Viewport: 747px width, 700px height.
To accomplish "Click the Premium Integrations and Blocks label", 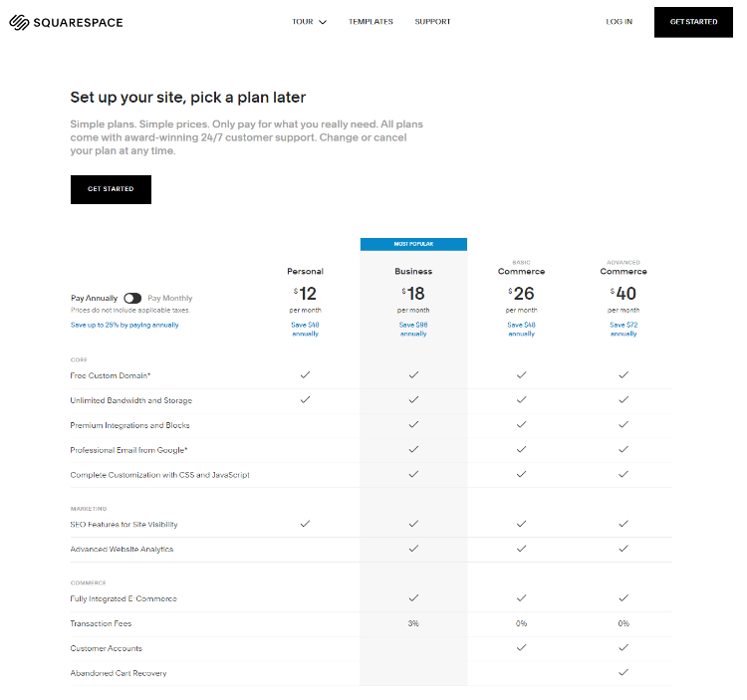I will click(129, 425).
